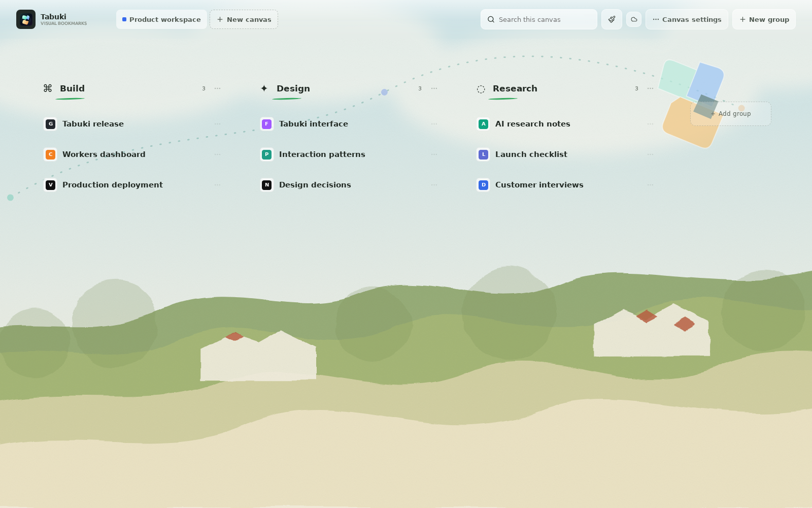
Task: Click the Research group title
Action: (515, 88)
